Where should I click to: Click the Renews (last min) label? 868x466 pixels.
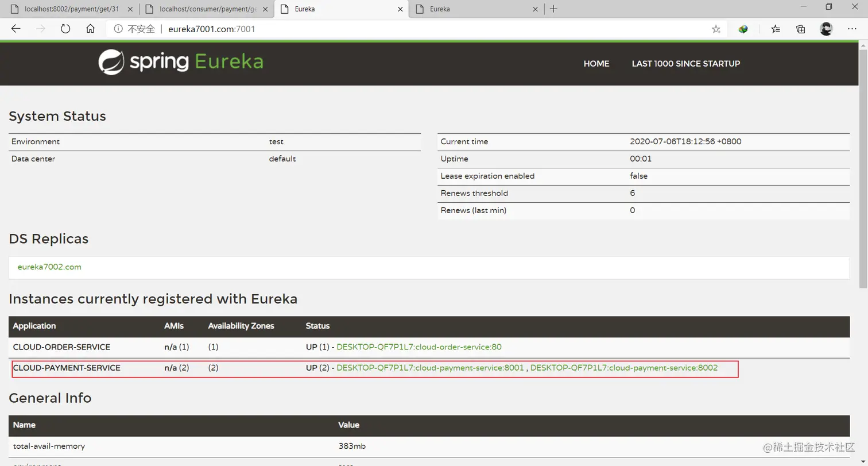474,210
